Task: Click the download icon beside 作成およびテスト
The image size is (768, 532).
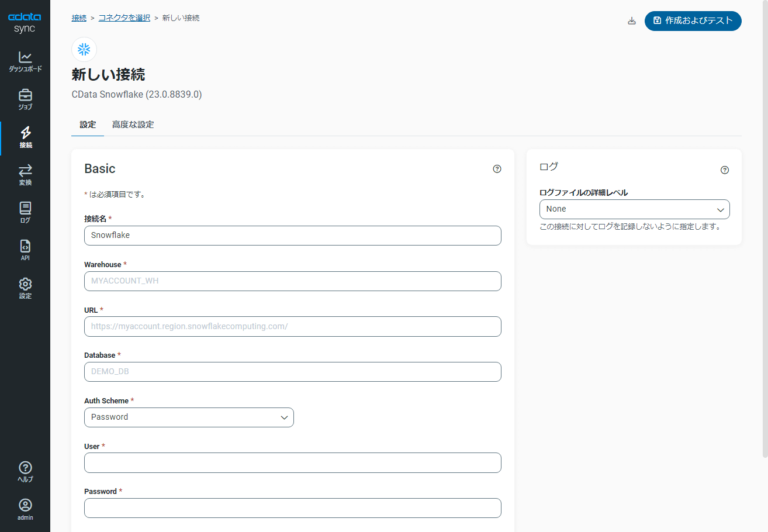Action: click(x=631, y=21)
